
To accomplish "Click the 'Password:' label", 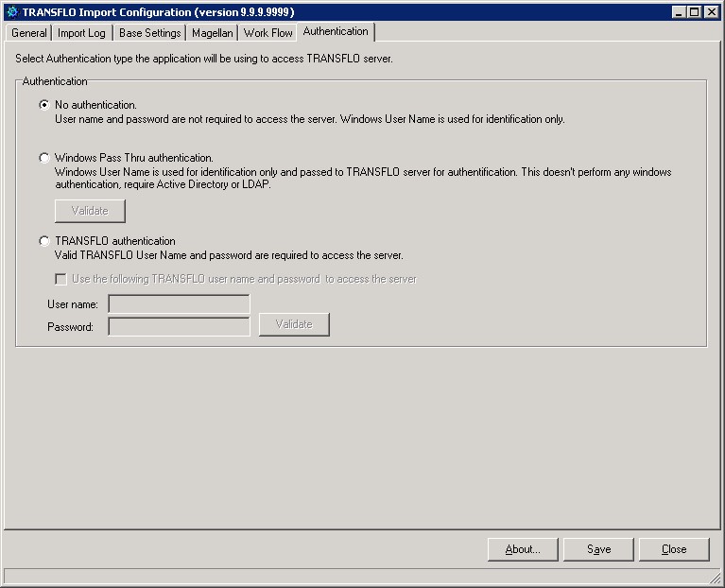I will click(70, 327).
